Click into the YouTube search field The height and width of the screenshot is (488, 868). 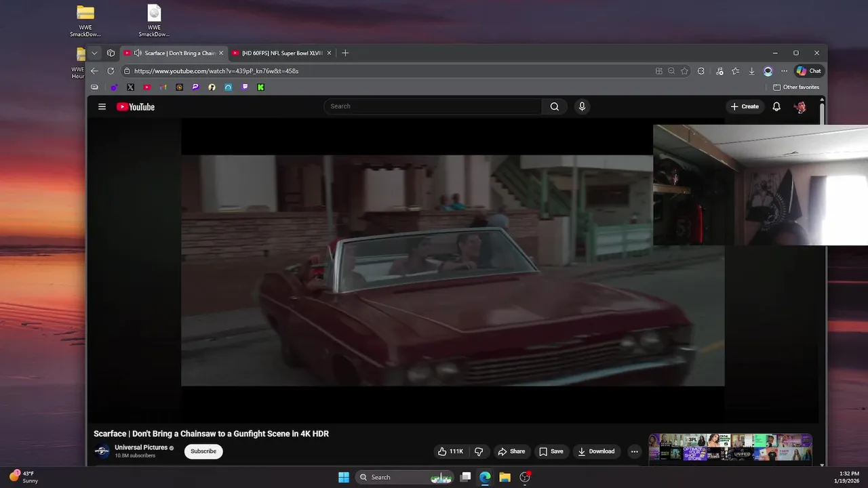[x=433, y=106]
